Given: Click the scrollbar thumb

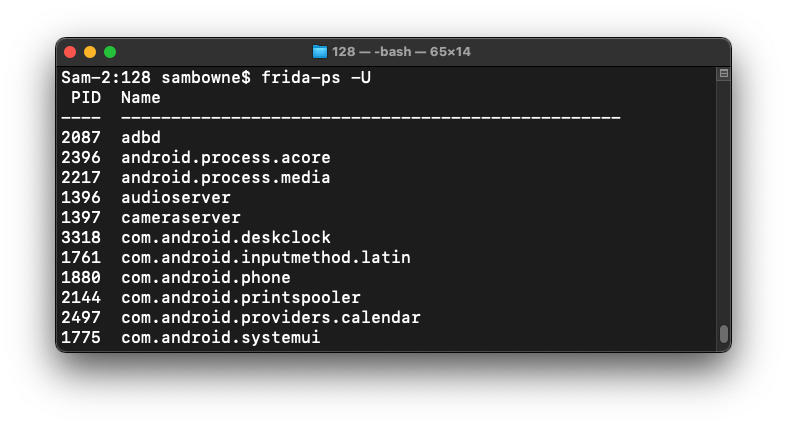Looking at the screenshot, I should click(x=724, y=334).
